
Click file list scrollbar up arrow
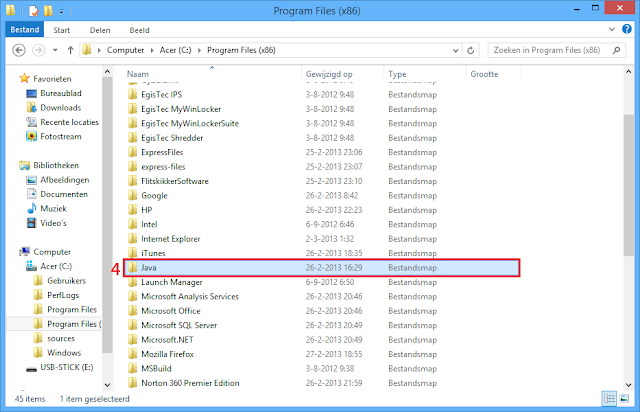629,72
